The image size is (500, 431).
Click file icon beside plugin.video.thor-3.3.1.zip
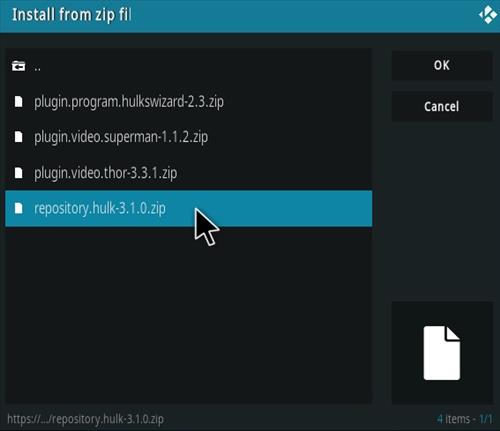(x=19, y=173)
